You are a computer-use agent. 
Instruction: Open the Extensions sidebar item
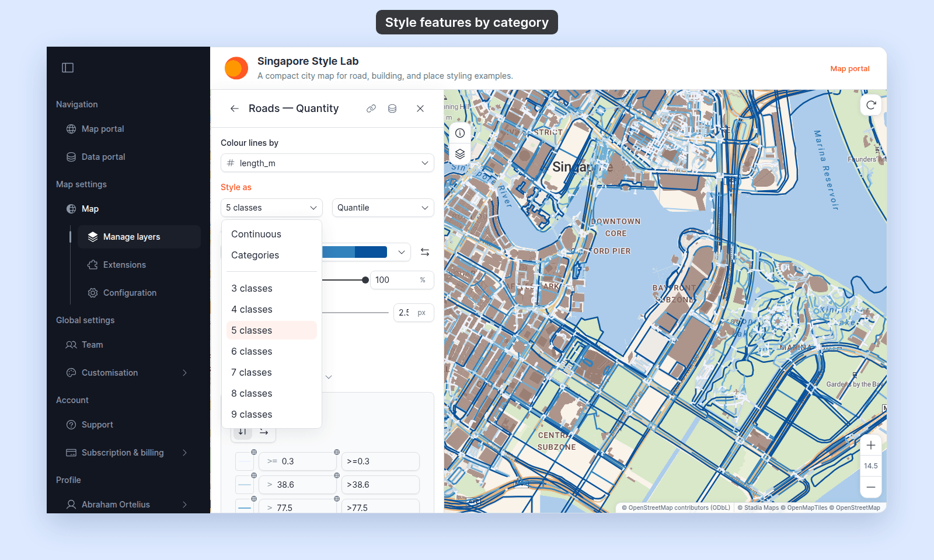click(139, 265)
